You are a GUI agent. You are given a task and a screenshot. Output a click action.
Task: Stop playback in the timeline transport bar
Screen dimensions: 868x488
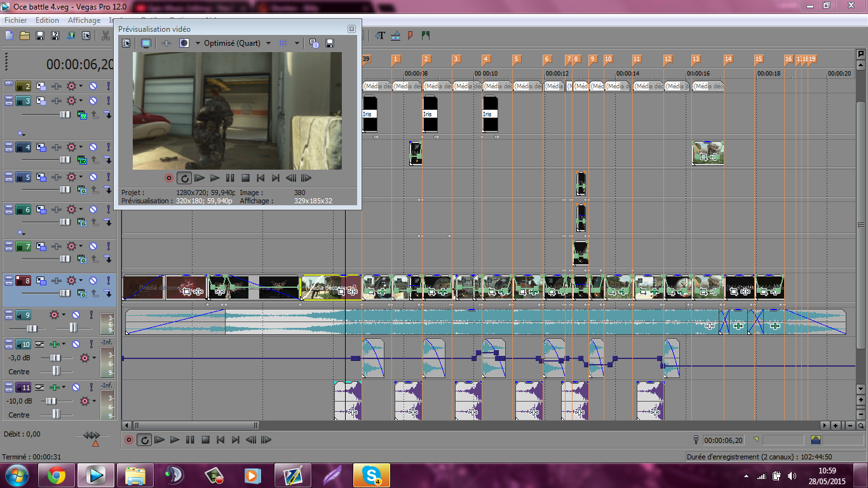click(205, 440)
